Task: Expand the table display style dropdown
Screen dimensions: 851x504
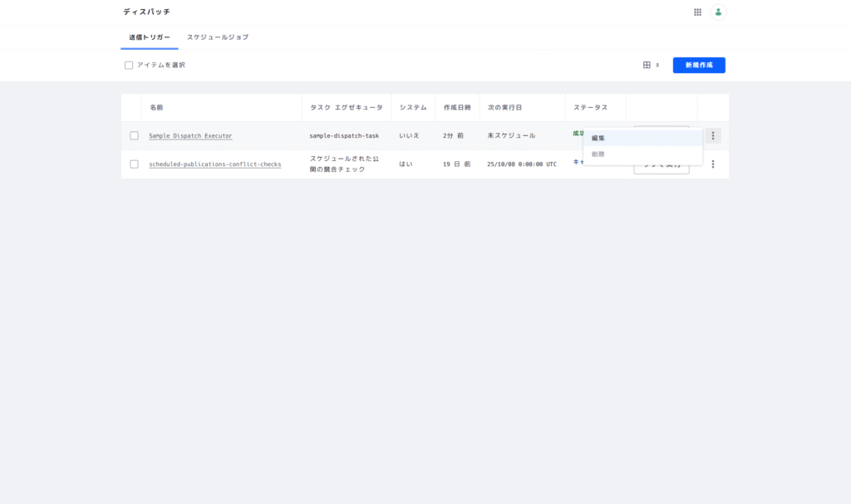Action: pyautogui.click(x=651, y=65)
